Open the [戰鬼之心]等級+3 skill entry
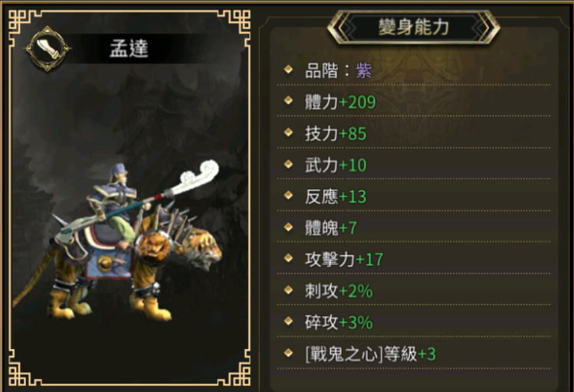Image resolution: width=574 pixels, height=392 pixels. pyautogui.click(x=370, y=354)
